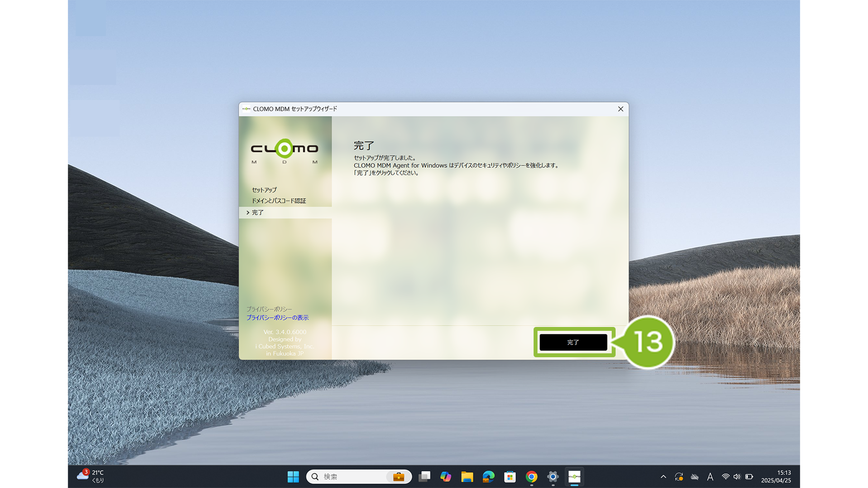Click the IME input mode A indicator
Viewport: 868px width, 488px height.
click(710, 477)
